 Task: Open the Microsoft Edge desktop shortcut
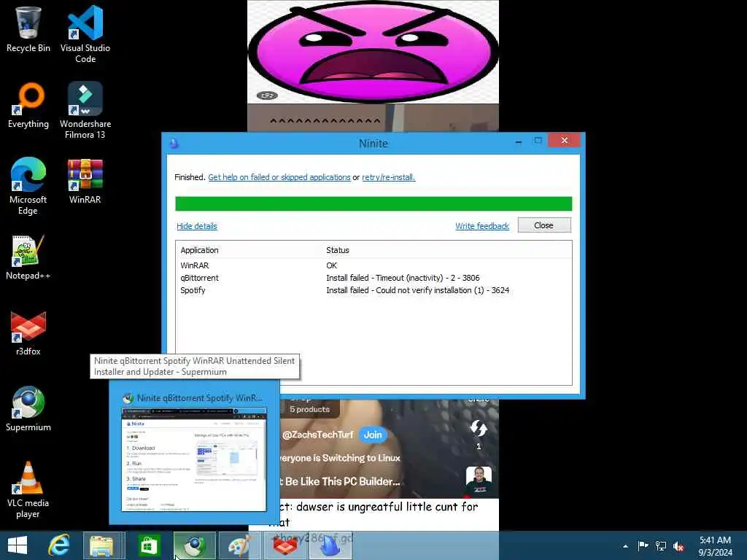[28, 186]
